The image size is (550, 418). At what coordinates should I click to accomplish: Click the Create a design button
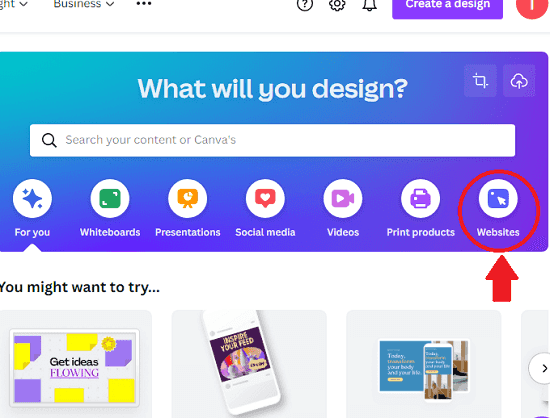point(448,6)
